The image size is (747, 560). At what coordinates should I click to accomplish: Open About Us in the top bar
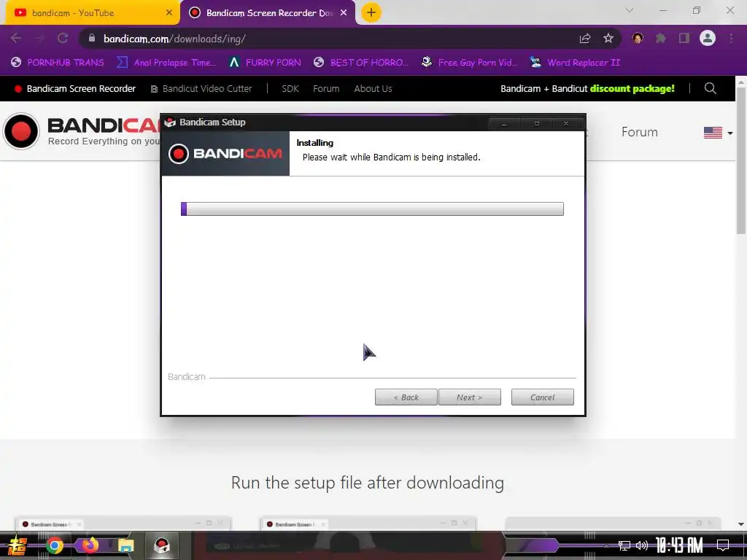pyautogui.click(x=373, y=88)
